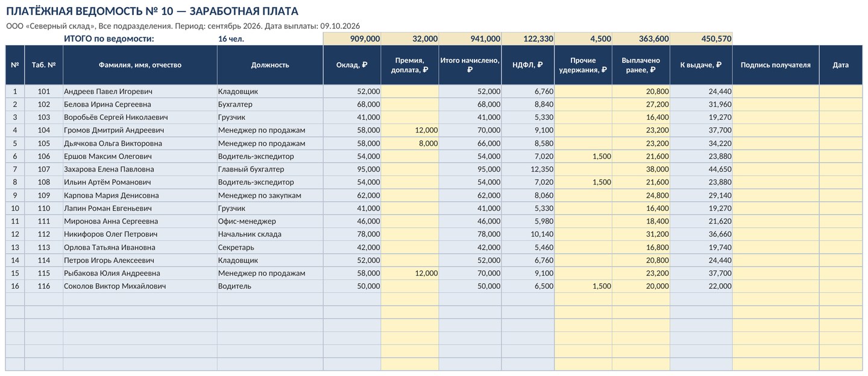Click the 'НДФЛ, ₽' column header
Viewport: 868px width, 376px height.
pos(528,65)
